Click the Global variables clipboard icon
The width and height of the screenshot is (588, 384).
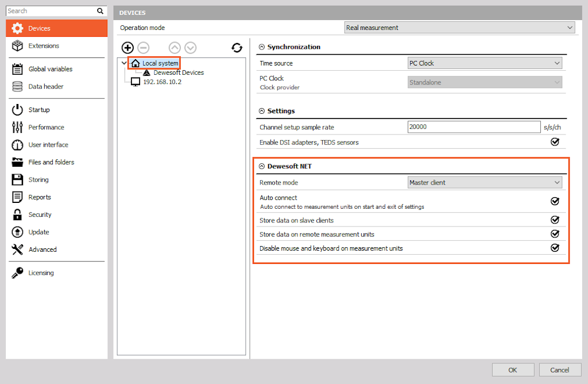pyautogui.click(x=17, y=69)
